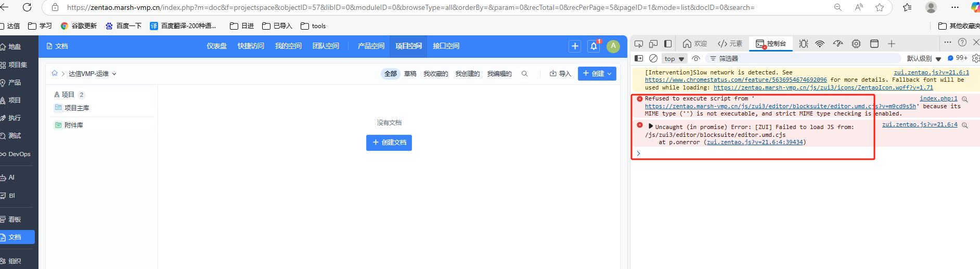Open notifications bell icon
This screenshot has width=980, height=269.
(594, 46)
